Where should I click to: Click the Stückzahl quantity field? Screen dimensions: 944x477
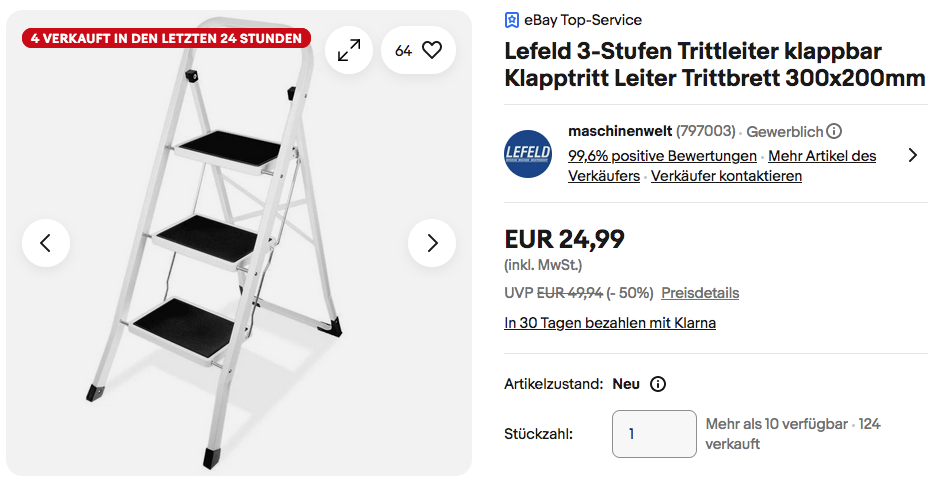point(654,434)
